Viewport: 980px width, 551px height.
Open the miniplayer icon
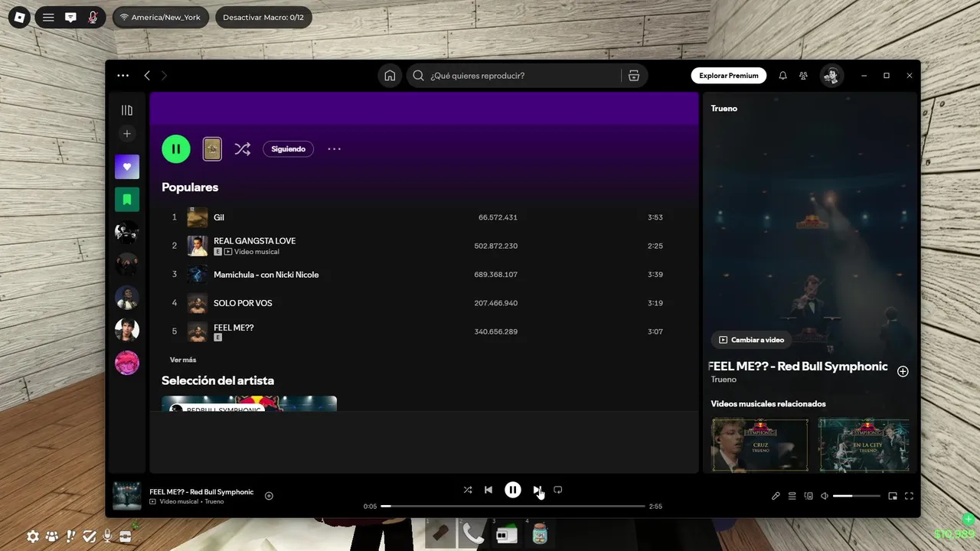click(x=893, y=496)
